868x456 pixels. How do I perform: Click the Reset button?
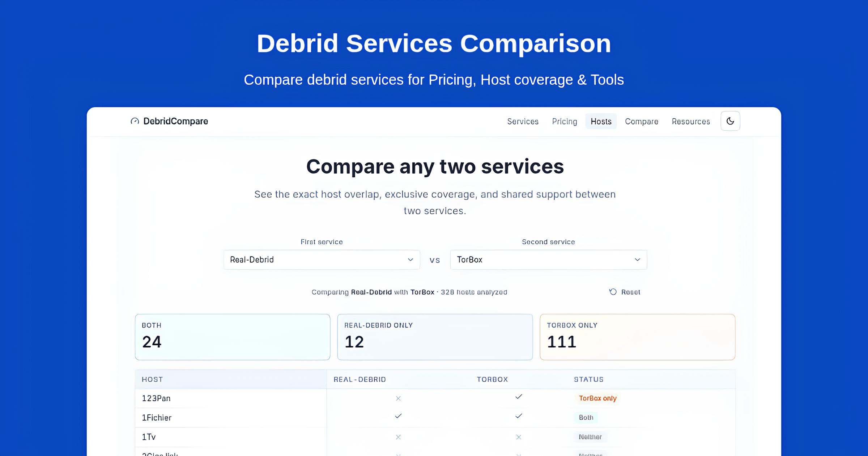coord(625,292)
